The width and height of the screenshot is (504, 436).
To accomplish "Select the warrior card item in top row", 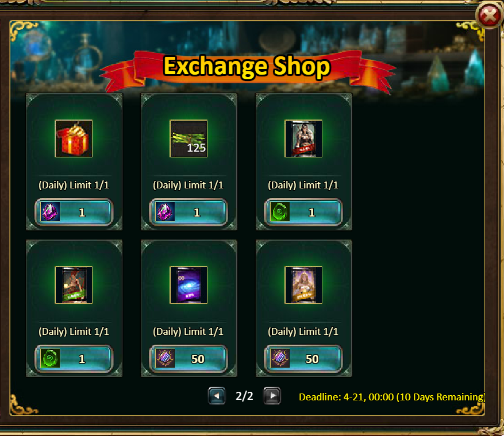I will (x=303, y=138).
